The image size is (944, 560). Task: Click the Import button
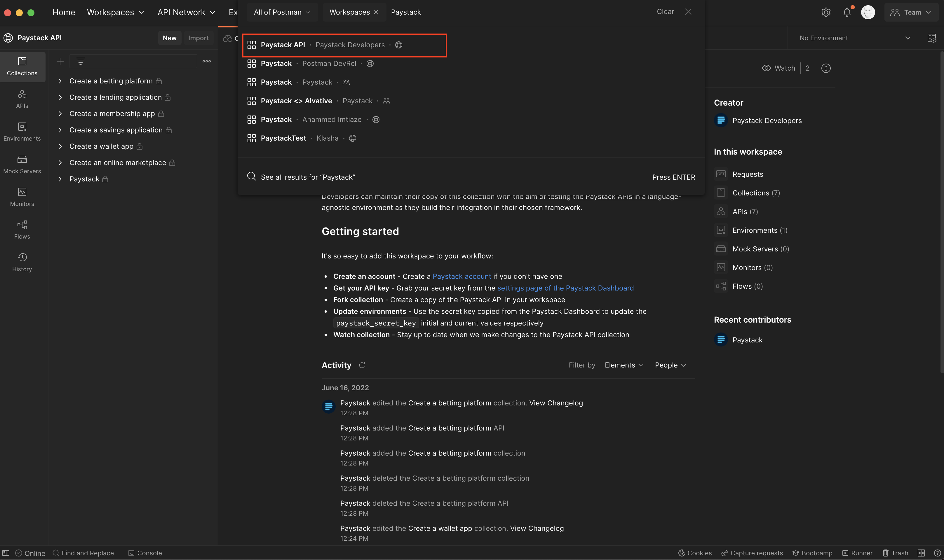[198, 38]
